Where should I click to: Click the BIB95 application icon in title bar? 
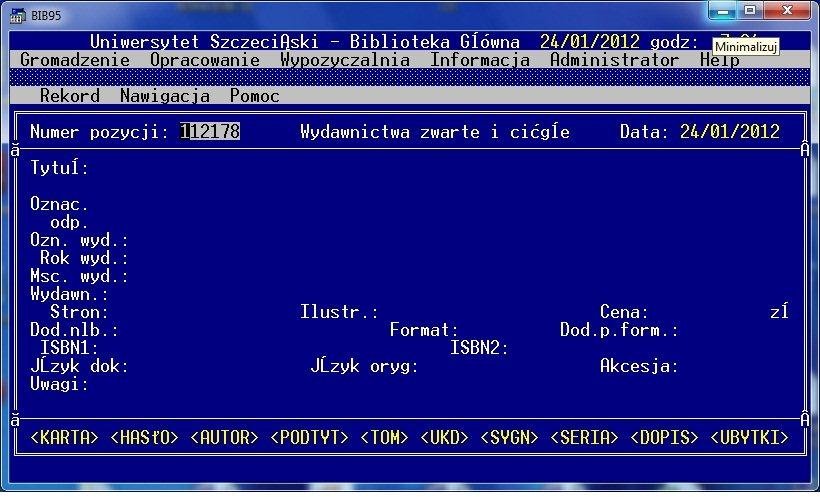click(x=17, y=16)
